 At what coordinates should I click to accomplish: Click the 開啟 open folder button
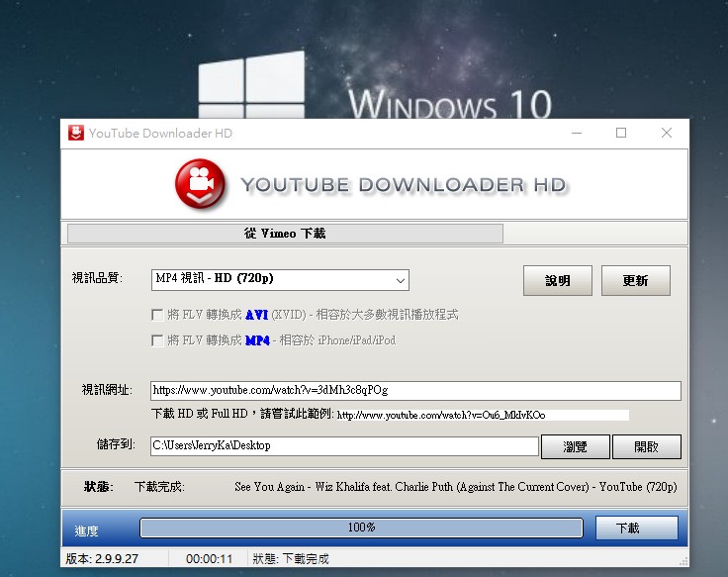[647, 447]
